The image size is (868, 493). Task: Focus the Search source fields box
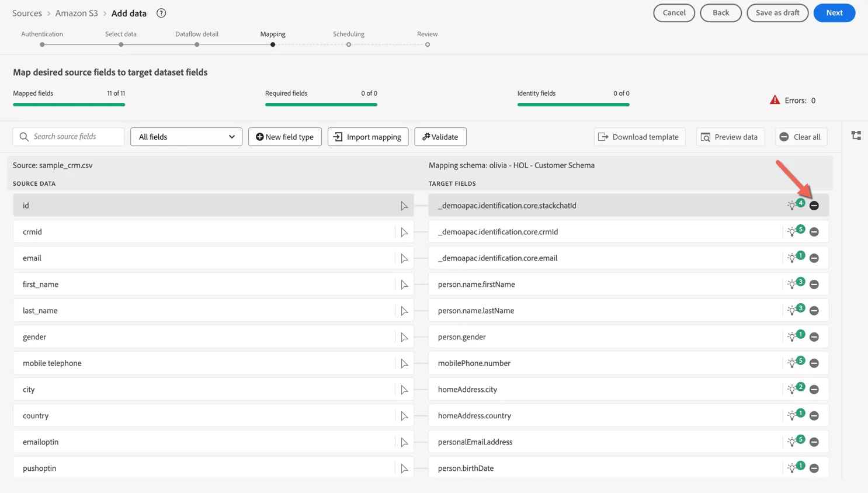point(68,137)
